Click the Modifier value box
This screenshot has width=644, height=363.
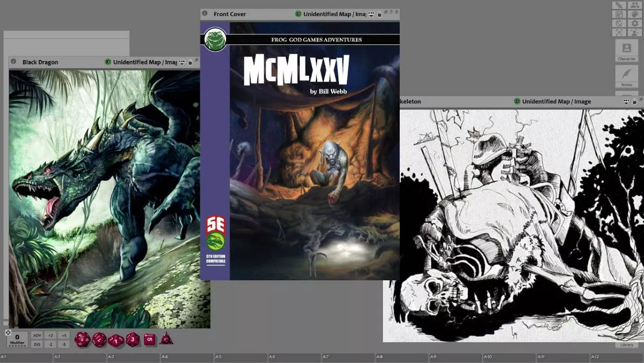tap(17, 339)
